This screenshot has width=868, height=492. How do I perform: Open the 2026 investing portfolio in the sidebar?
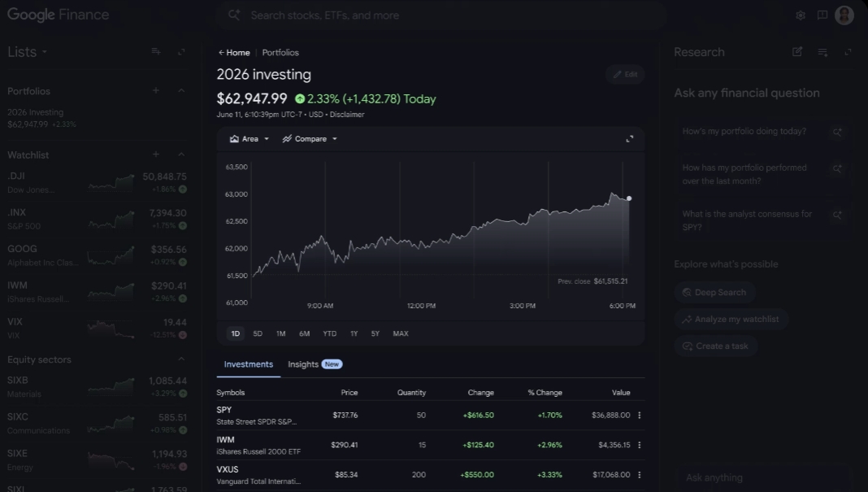pyautogui.click(x=97, y=118)
